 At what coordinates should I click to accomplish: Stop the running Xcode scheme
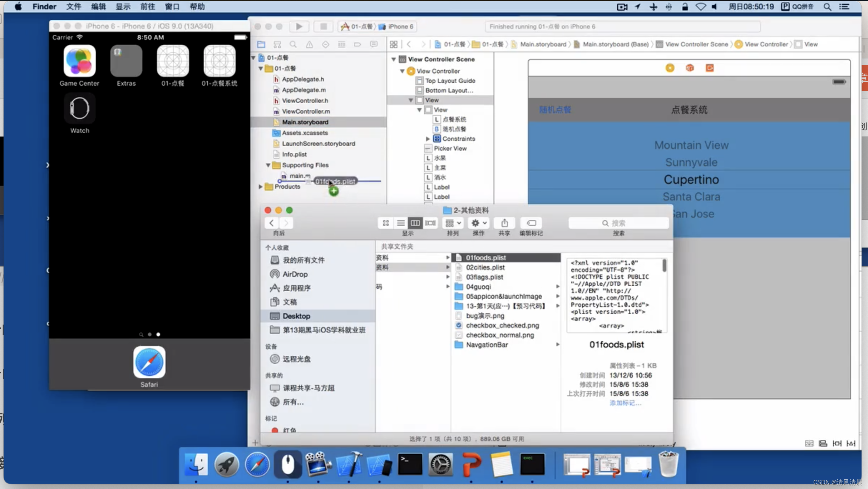(323, 26)
